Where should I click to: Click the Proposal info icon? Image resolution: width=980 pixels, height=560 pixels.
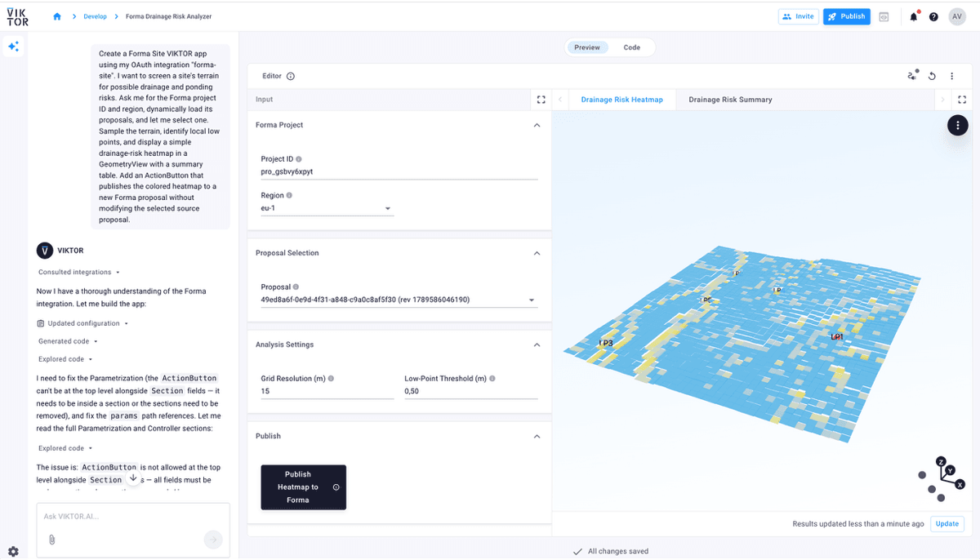click(x=296, y=287)
